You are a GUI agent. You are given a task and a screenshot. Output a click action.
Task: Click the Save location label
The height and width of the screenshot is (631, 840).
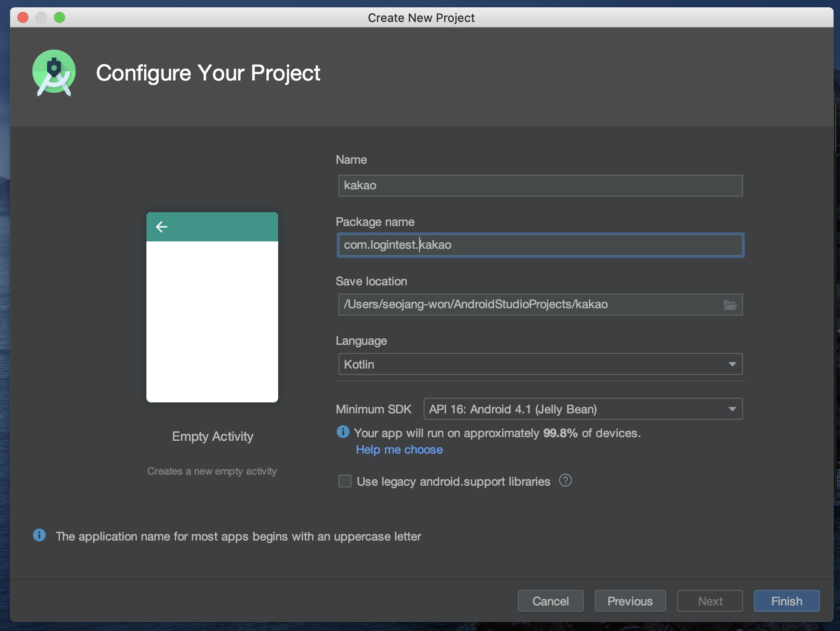372,281
